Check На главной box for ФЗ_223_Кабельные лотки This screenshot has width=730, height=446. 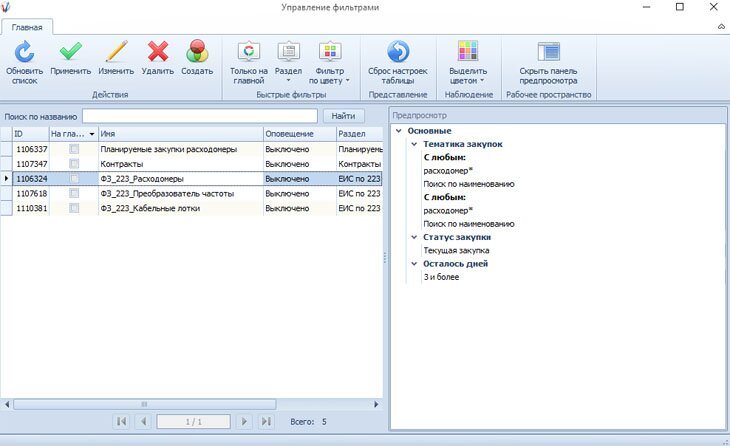tap(74, 208)
